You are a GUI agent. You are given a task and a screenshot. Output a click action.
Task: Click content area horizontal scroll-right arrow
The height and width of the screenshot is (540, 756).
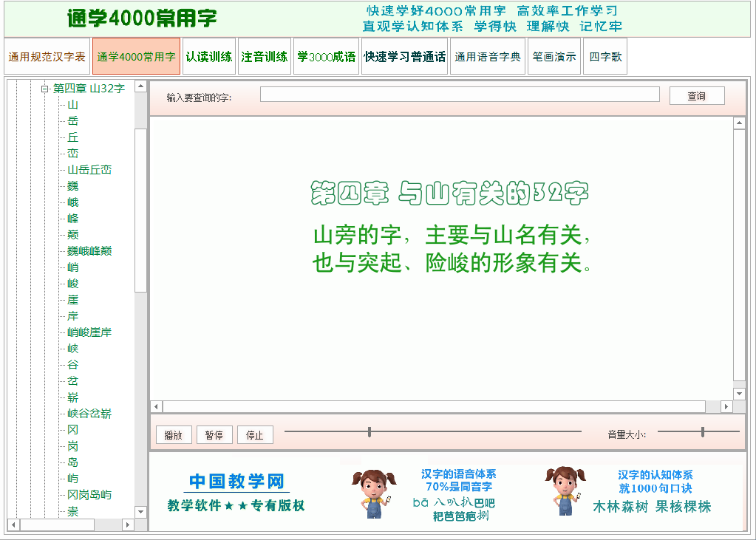[x=726, y=407]
